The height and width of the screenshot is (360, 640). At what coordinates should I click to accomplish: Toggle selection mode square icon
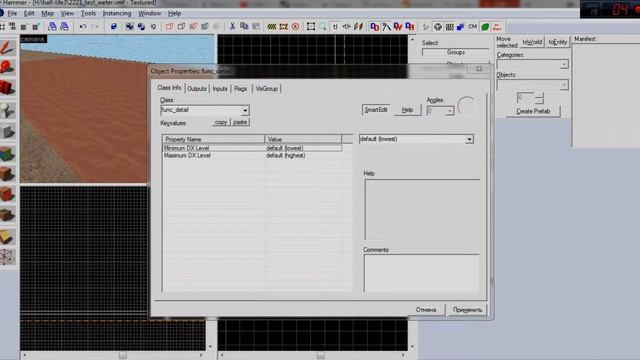311,27
